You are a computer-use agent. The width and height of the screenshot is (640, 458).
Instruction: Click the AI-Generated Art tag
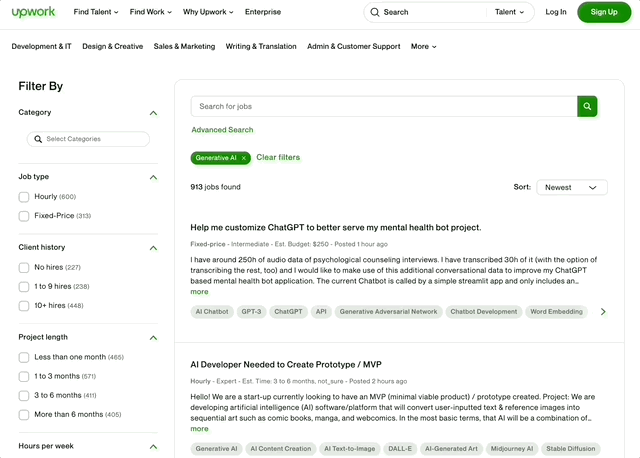[451, 449]
